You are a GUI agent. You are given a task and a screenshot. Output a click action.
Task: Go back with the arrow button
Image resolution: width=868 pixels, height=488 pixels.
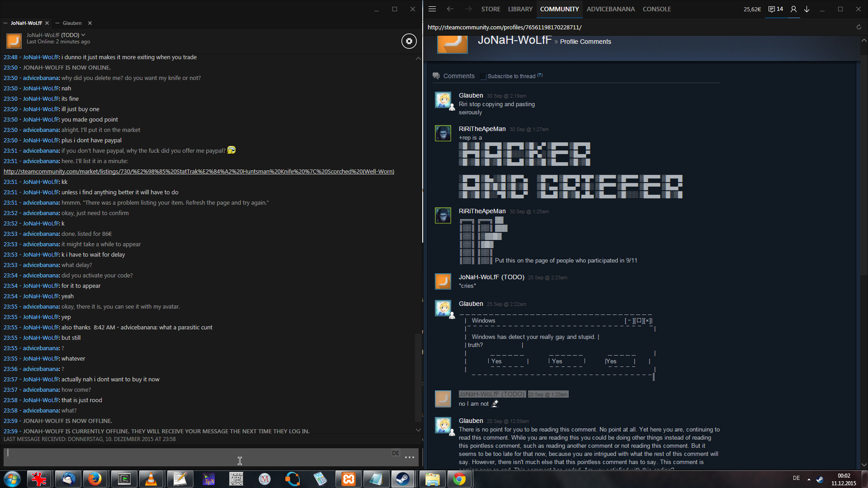(450, 9)
